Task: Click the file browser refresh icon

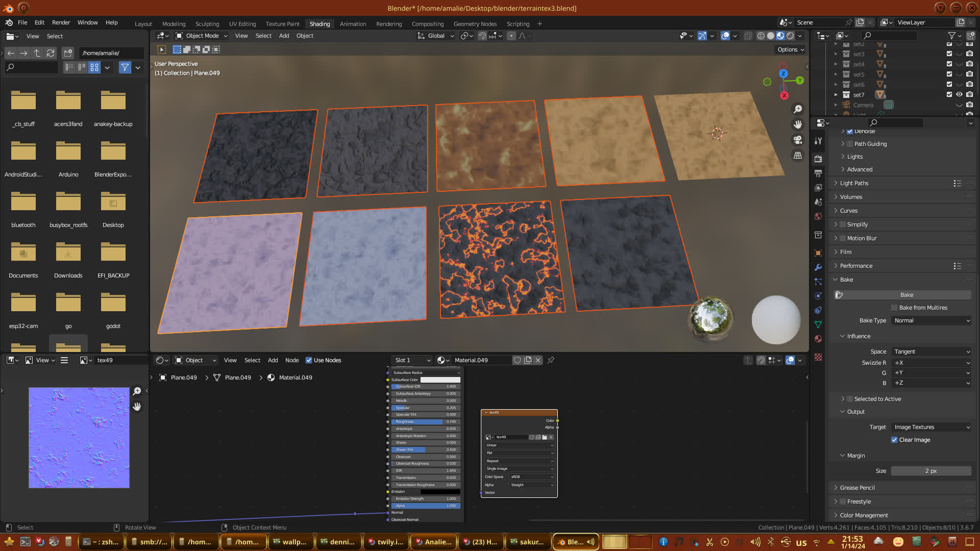Action: click(50, 53)
